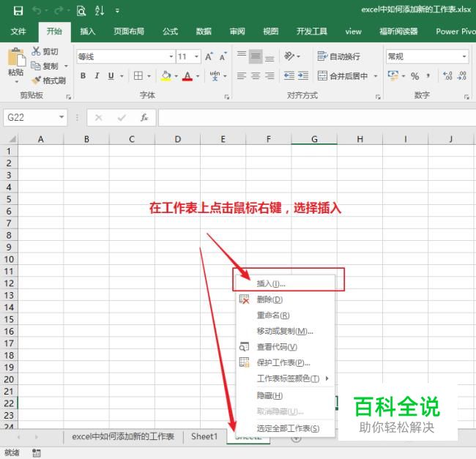Screen dimensions: 476x459
Task: Switch to the Insert (插入) ribbon tab
Action: (x=88, y=31)
